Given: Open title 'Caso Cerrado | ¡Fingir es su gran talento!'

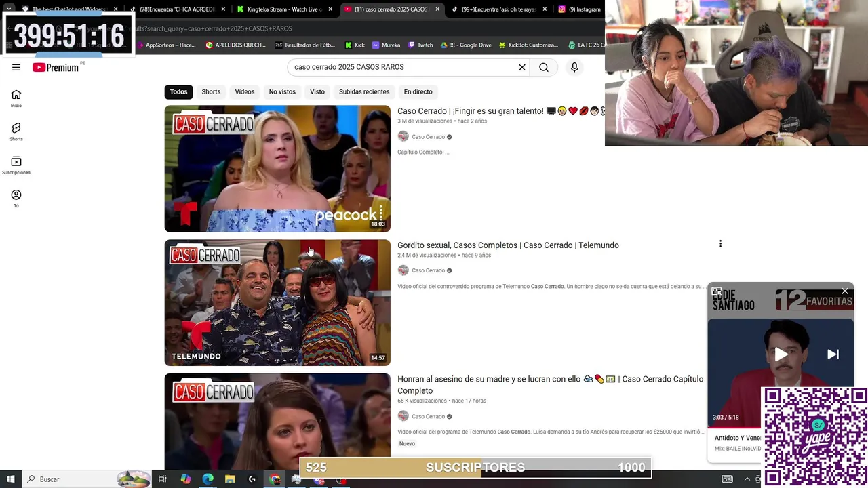Looking at the screenshot, I should (500, 111).
